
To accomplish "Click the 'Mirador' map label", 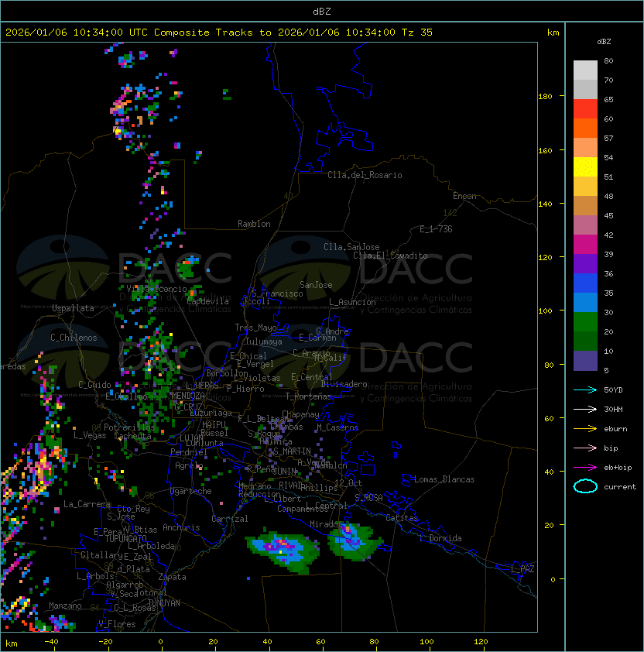I will click(x=326, y=524).
